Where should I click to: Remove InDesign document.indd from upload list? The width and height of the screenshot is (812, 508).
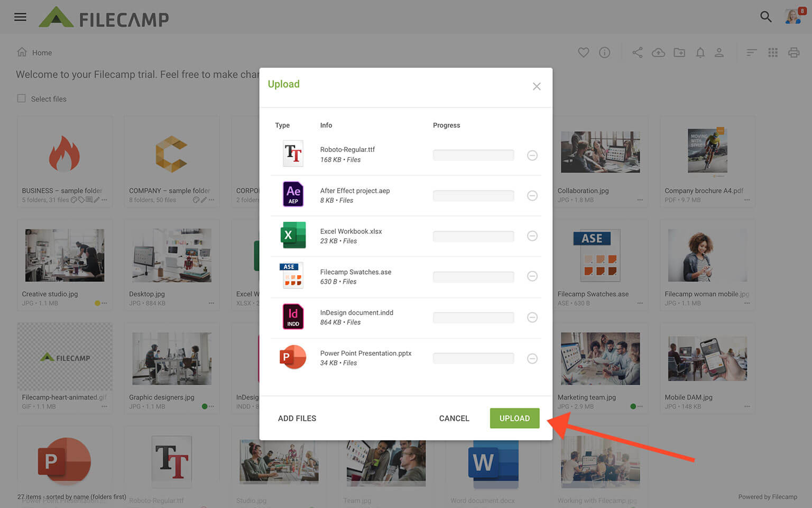(x=532, y=317)
